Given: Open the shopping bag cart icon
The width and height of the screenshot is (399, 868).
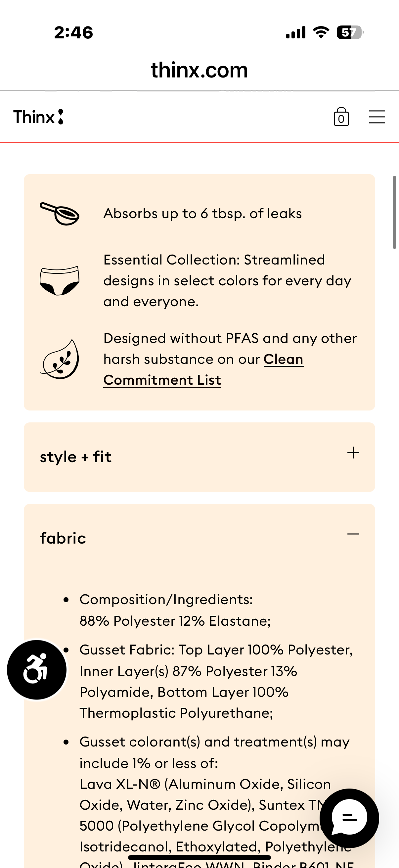Looking at the screenshot, I should pyautogui.click(x=341, y=117).
